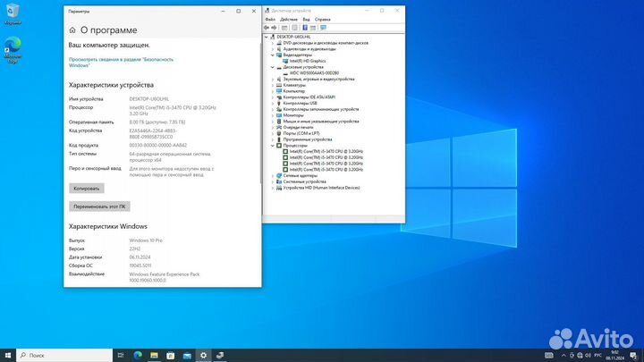Click the blue Help icon in Device Manager toolbar

pyautogui.click(x=305, y=28)
